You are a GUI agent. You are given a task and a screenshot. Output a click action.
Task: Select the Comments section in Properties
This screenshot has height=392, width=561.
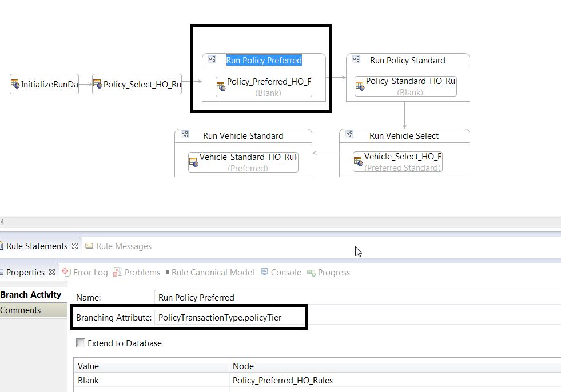33,310
